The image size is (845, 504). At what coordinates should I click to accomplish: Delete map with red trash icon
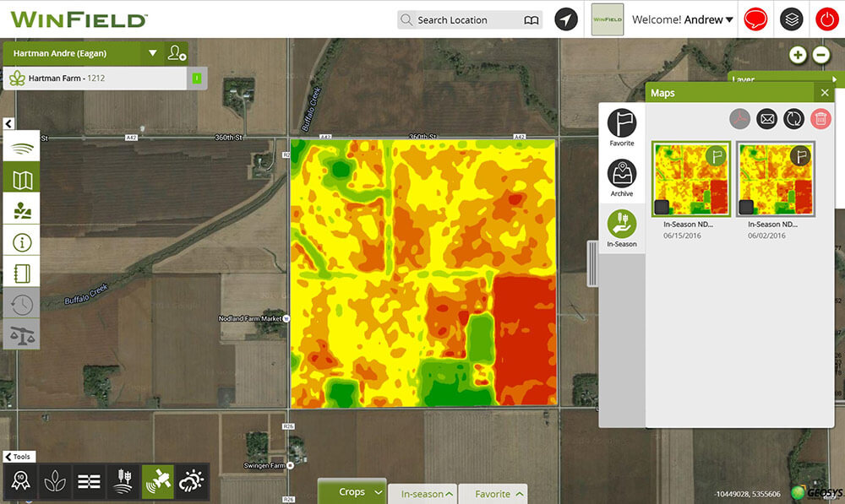coord(820,119)
